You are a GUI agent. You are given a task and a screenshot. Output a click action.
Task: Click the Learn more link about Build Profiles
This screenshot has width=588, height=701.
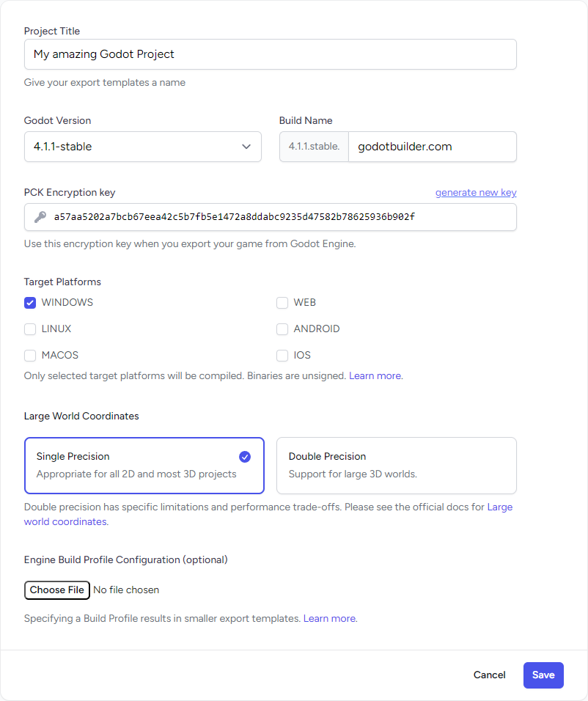click(x=330, y=618)
